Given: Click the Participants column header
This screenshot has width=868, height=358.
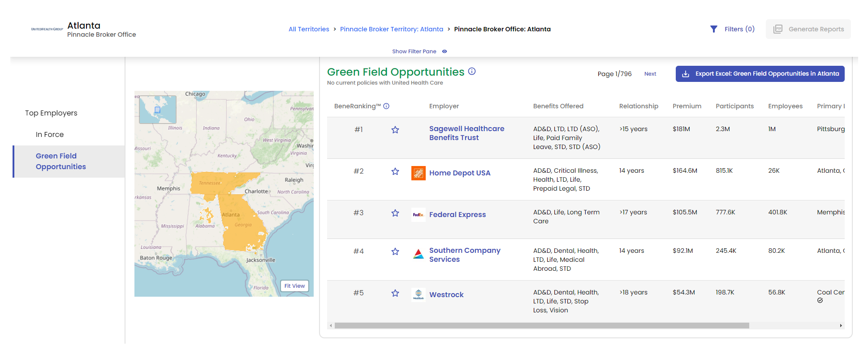Looking at the screenshot, I should click(x=734, y=106).
